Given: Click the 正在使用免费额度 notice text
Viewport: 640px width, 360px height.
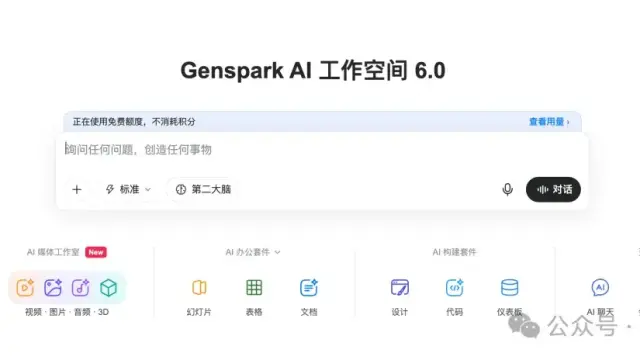Looking at the screenshot, I should (134, 122).
